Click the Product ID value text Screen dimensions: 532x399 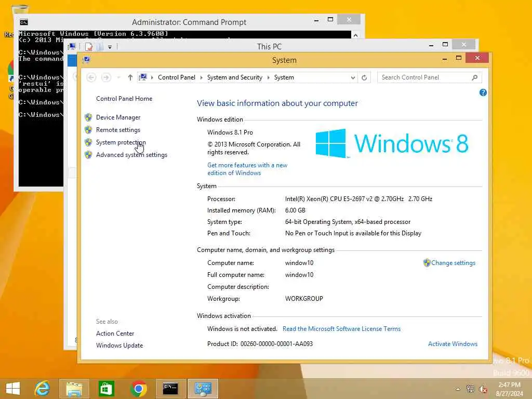point(276,344)
